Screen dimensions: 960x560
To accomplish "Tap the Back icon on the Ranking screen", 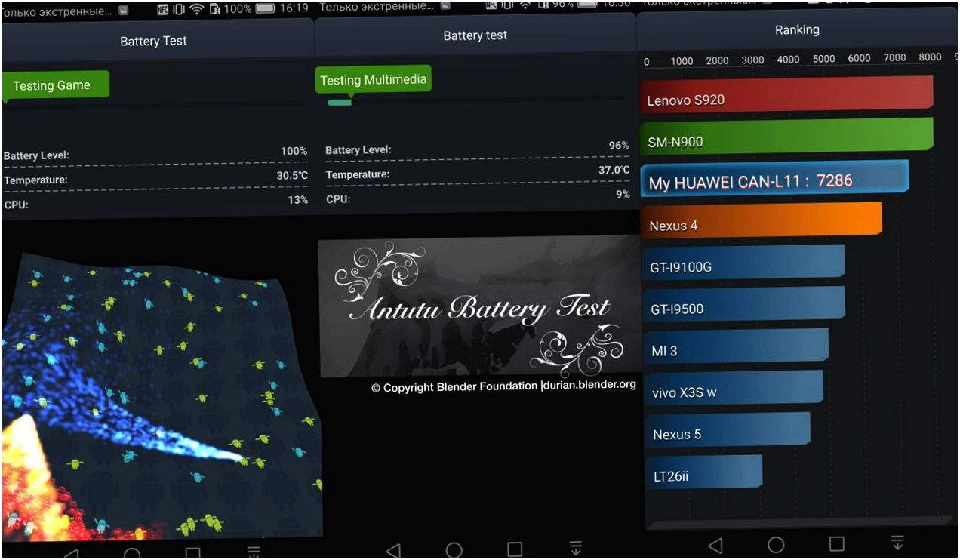I will pyautogui.click(x=715, y=545).
